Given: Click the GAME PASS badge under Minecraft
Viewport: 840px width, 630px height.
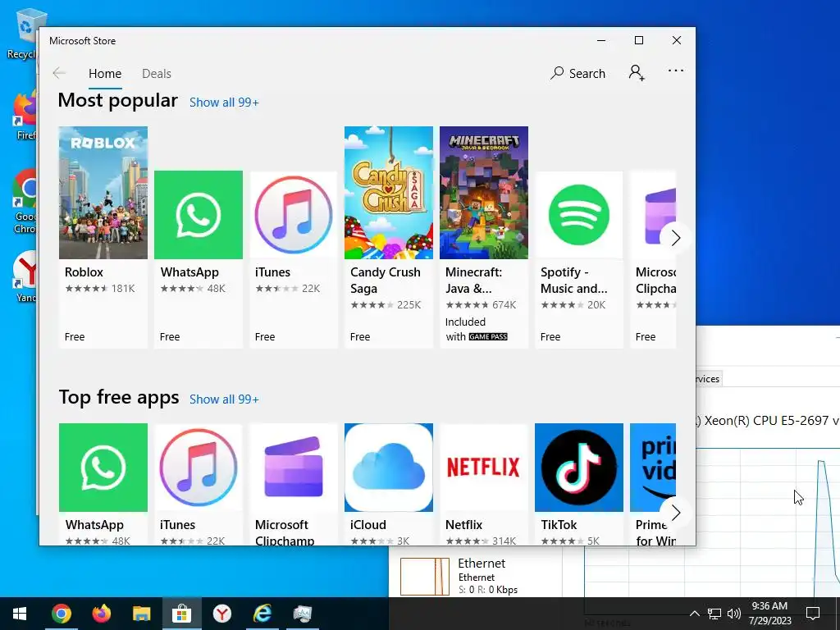Looking at the screenshot, I should (x=488, y=337).
